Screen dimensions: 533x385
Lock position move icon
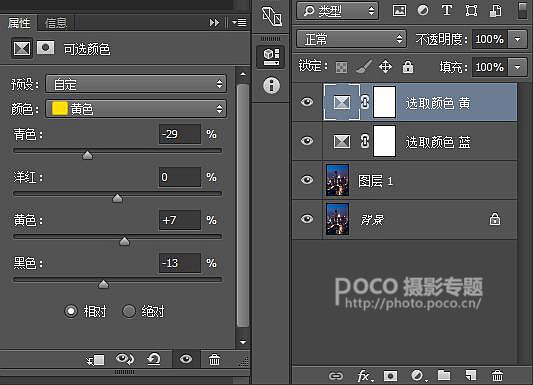coord(385,67)
